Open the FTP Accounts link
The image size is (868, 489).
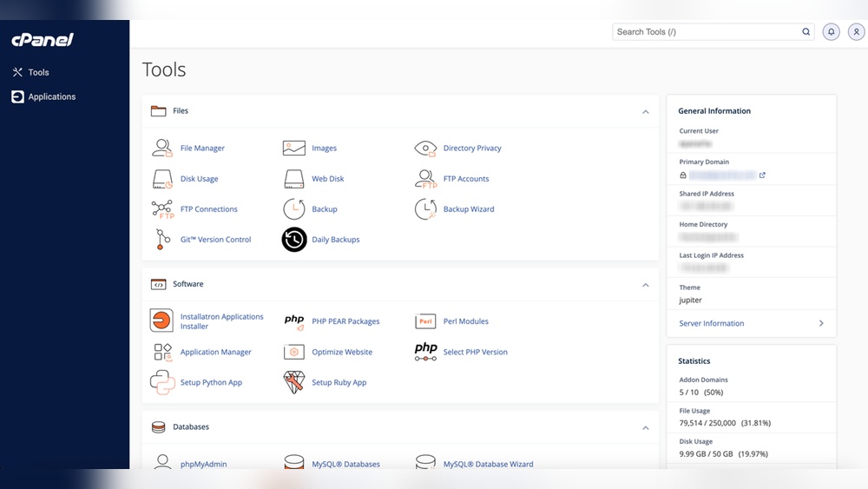click(x=466, y=179)
